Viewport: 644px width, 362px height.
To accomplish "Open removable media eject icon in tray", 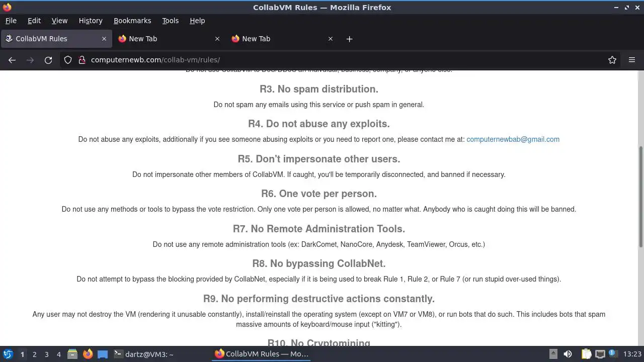I will coord(553,354).
